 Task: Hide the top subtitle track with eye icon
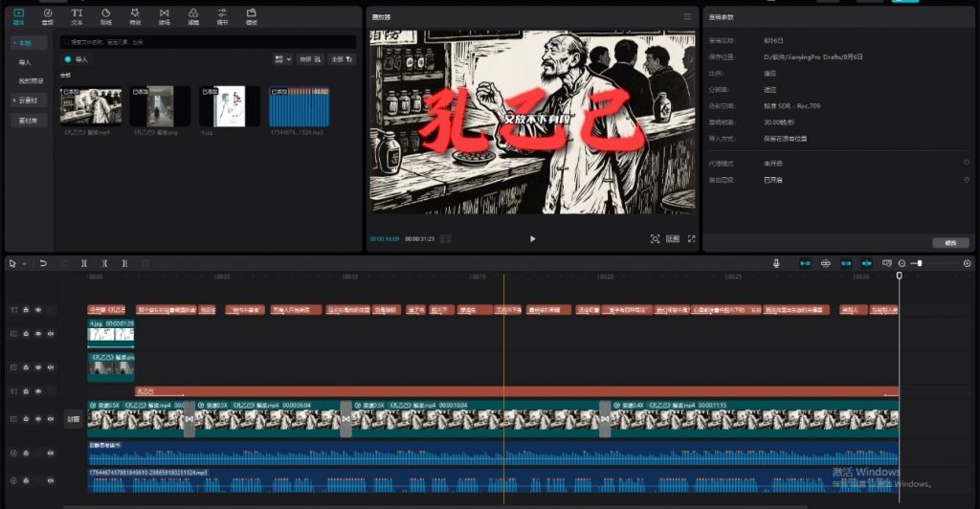[x=38, y=310]
